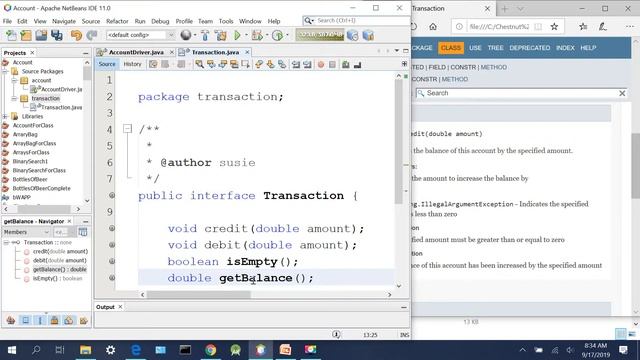Image resolution: width=640 pixels, height=360 pixels.
Task: Collapse the transaction package in Projects tree
Action: [x=14, y=98]
